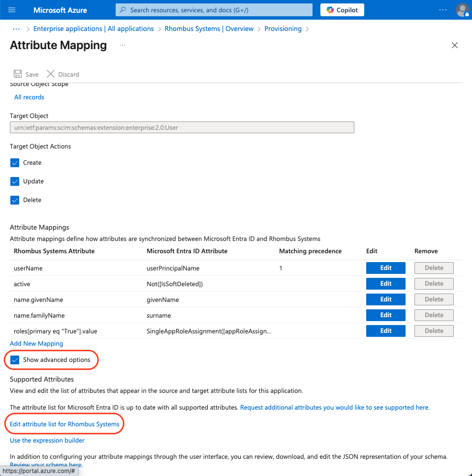Image resolution: width=472 pixels, height=476 pixels.
Task: Delete the name.familyName mapping
Action: [434, 315]
